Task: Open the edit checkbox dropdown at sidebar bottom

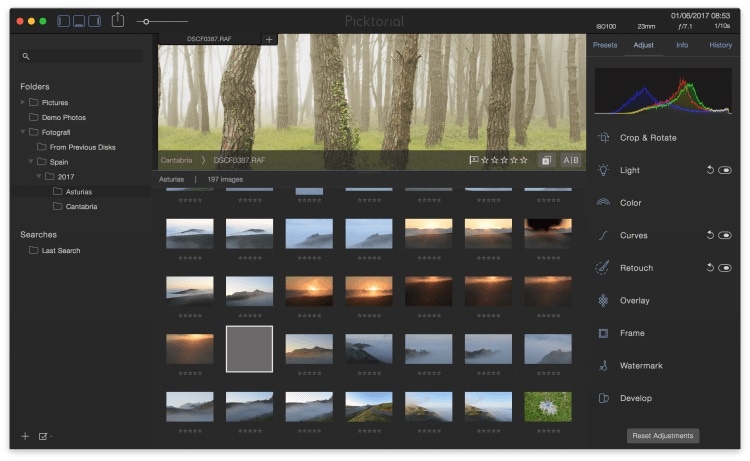Action: click(x=45, y=436)
